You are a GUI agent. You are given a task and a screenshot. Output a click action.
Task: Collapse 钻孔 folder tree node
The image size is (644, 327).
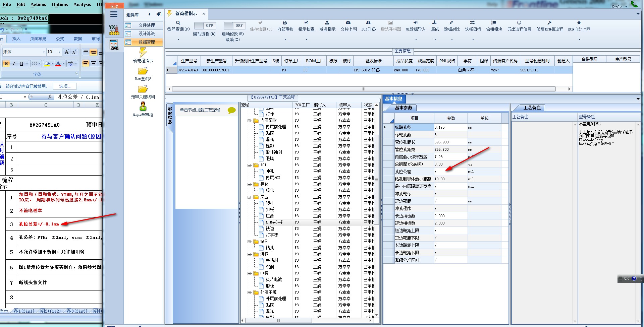[249, 242]
